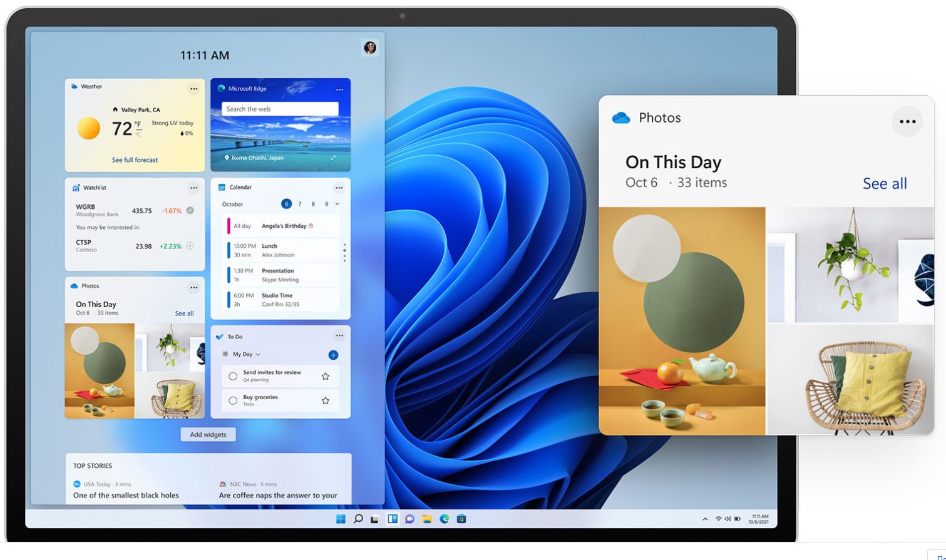The image size is (946, 560).
Task: Mark Send invites for review as complete
Action: click(233, 376)
